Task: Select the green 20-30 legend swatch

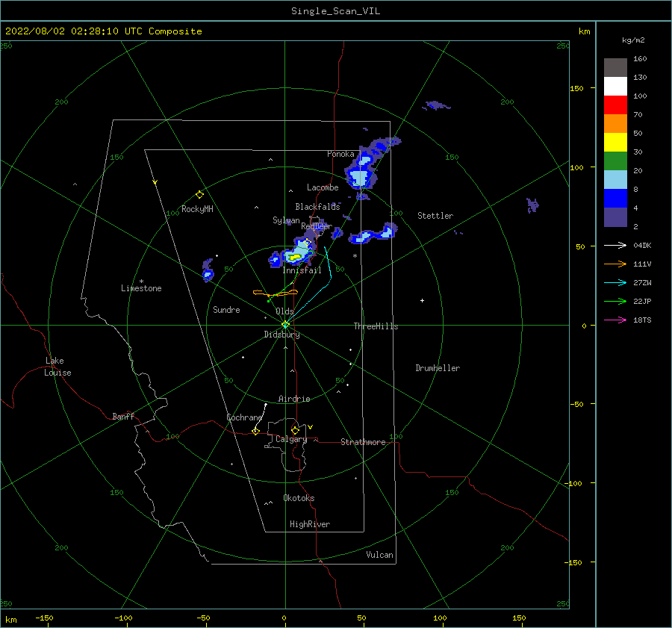Action: coord(615,161)
